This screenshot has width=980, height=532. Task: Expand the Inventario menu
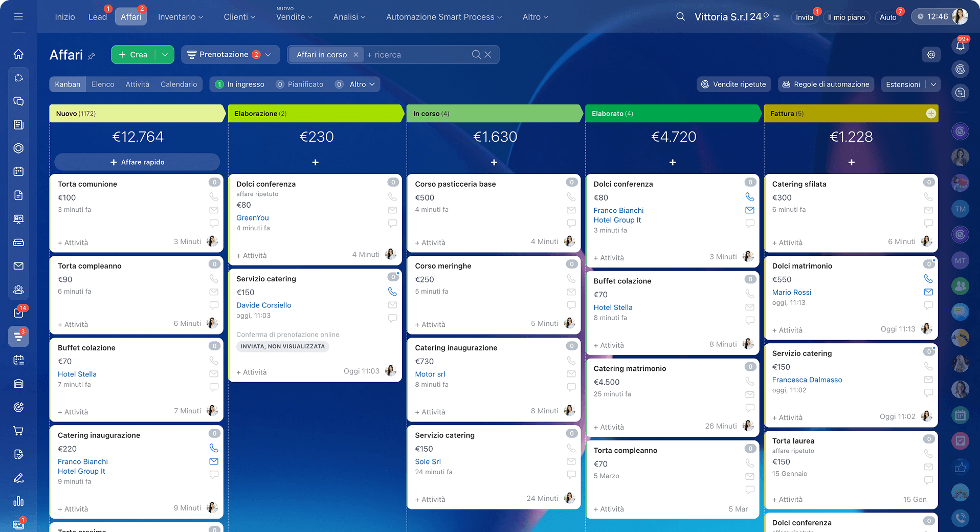(x=181, y=17)
